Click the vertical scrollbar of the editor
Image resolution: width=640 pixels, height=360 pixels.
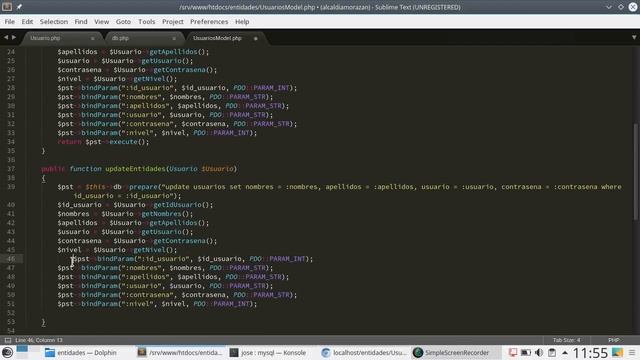635,171
